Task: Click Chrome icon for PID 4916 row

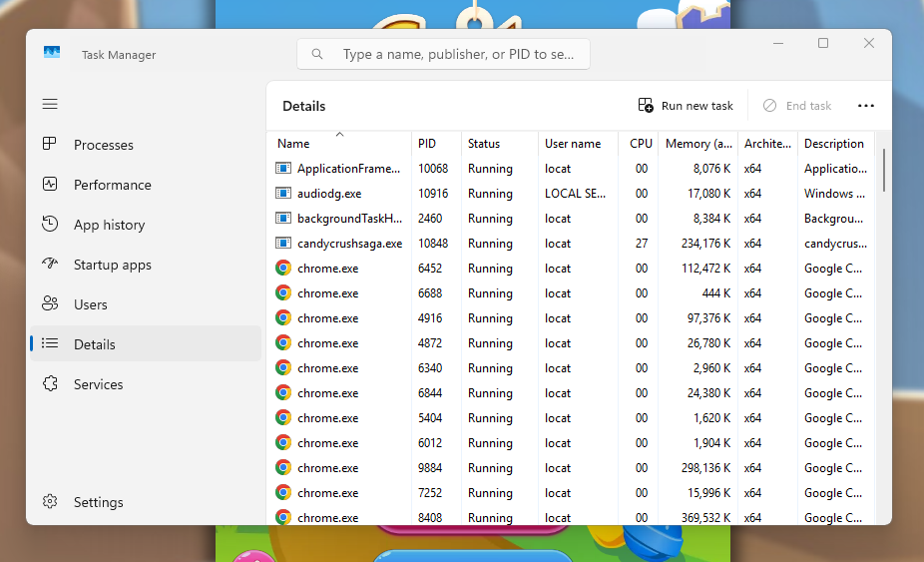Action: tap(283, 317)
